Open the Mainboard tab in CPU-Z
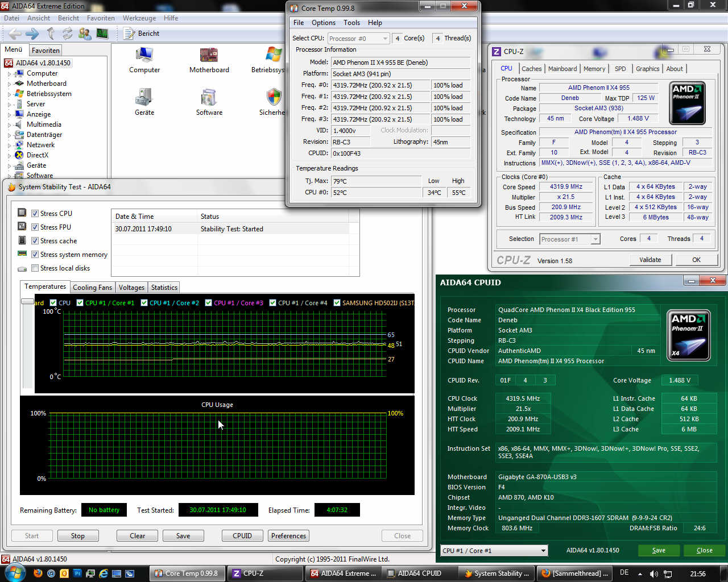 (x=562, y=69)
